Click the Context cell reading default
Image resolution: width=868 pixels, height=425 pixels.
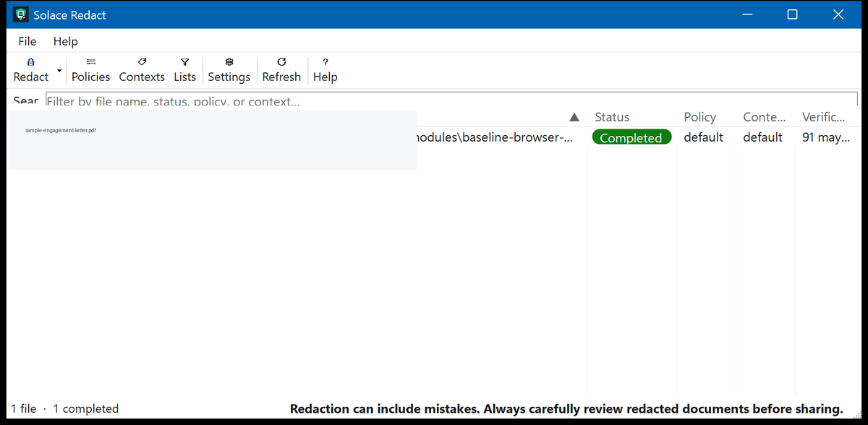pyautogui.click(x=762, y=137)
